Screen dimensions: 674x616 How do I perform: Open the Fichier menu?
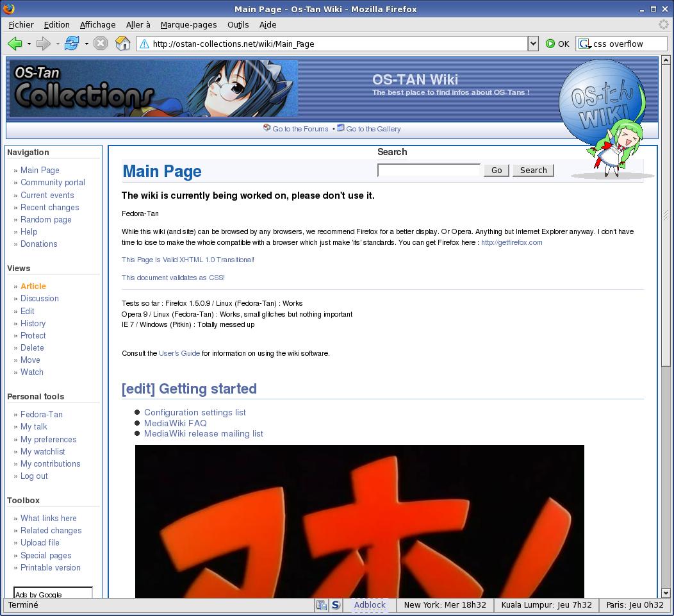tap(21, 25)
